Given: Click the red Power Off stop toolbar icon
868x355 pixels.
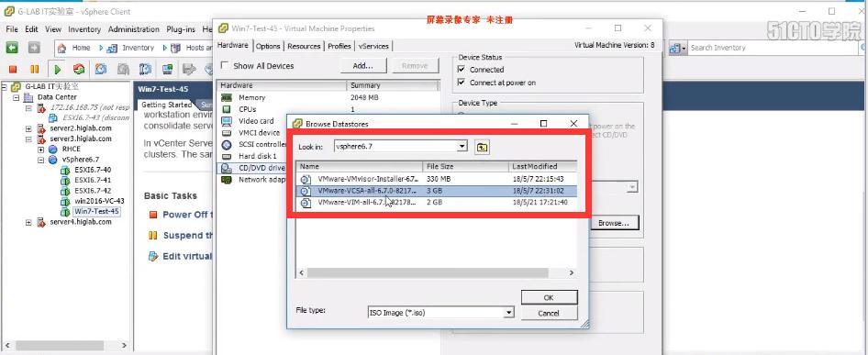Looking at the screenshot, I should 13,69.
